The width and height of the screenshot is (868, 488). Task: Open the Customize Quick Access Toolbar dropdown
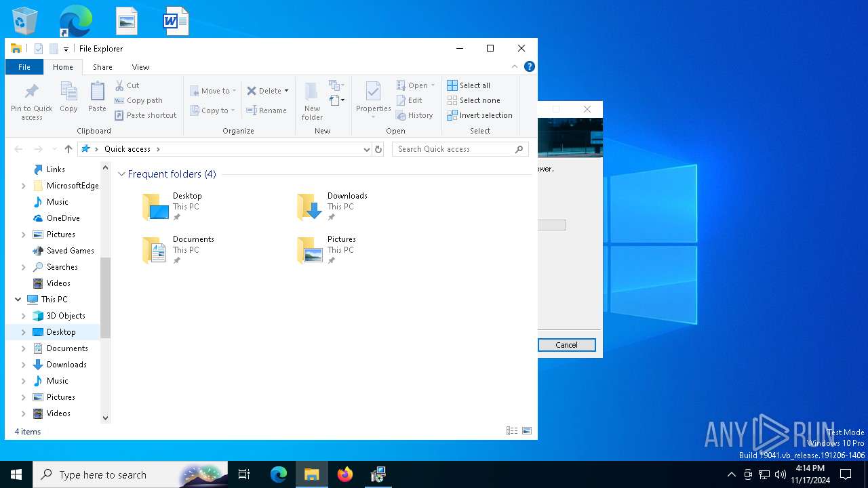point(66,49)
